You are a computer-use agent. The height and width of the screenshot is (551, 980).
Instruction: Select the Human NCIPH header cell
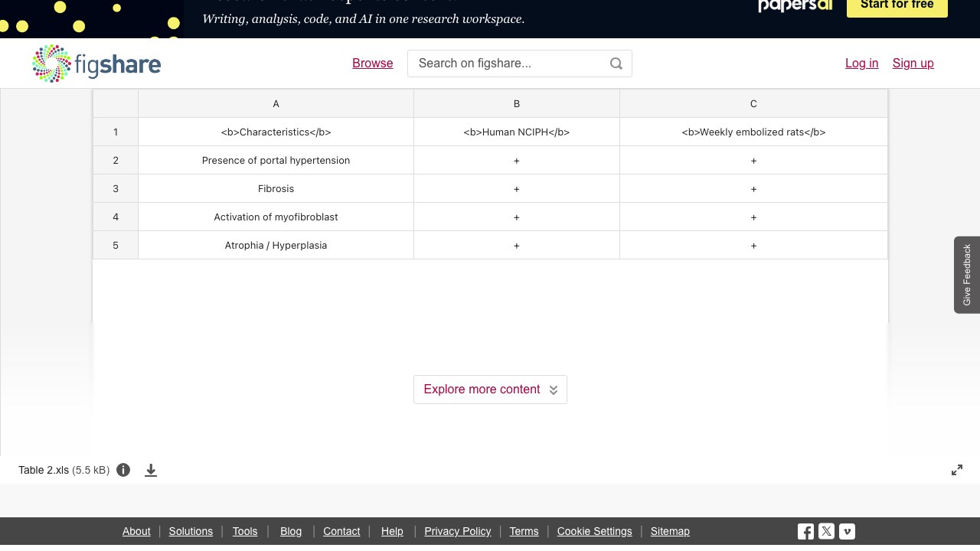pos(517,132)
